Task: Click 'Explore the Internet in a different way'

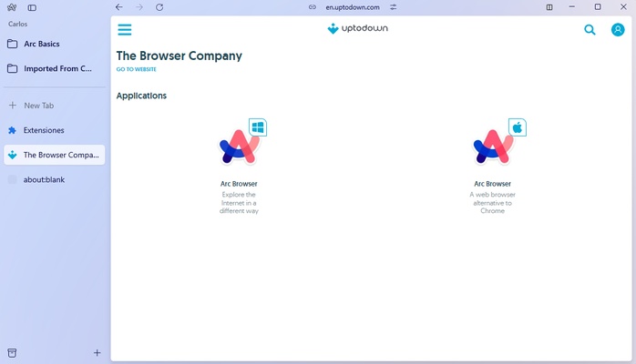Action: (239, 202)
